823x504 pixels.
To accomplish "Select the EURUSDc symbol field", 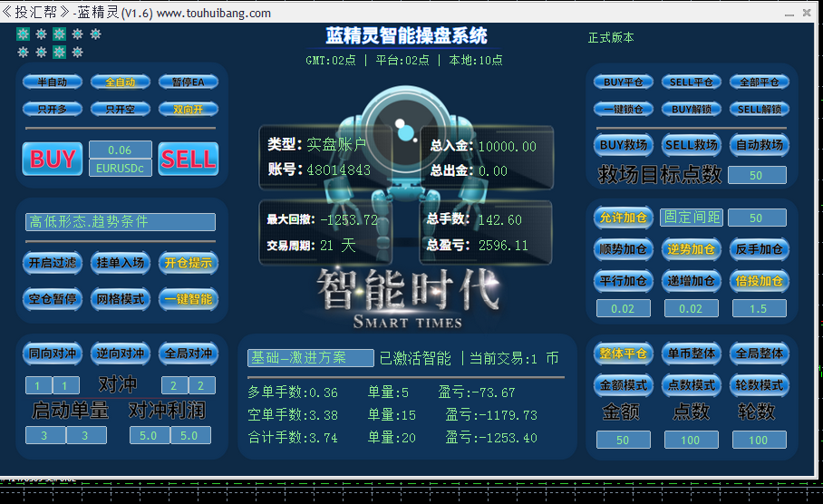I will [x=121, y=168].
